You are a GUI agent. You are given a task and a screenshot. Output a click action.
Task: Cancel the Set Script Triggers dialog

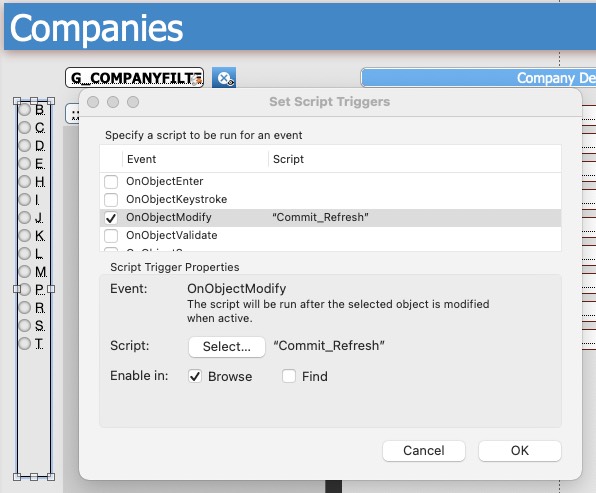click(x=424, y=451)
